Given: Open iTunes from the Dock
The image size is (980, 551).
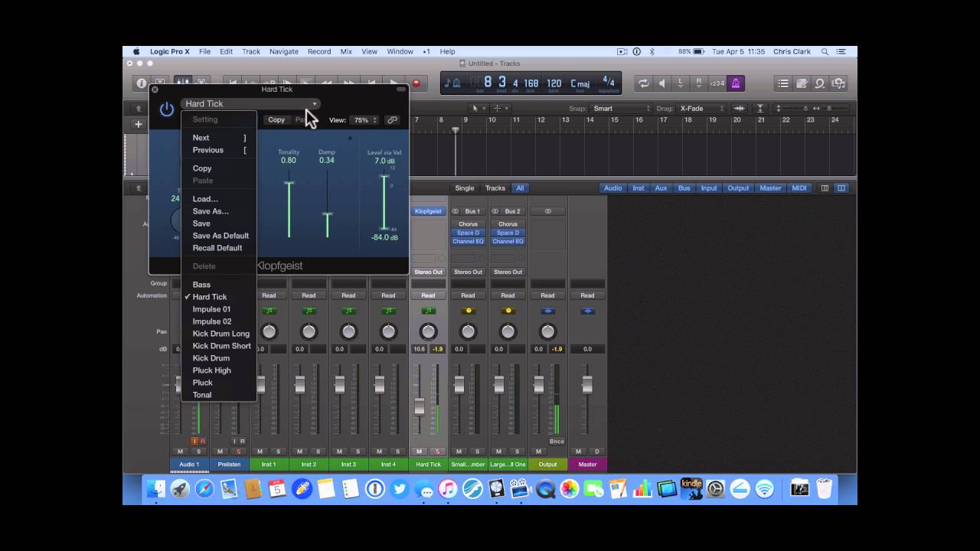Looking at the screenshot, I should (448, 489).
